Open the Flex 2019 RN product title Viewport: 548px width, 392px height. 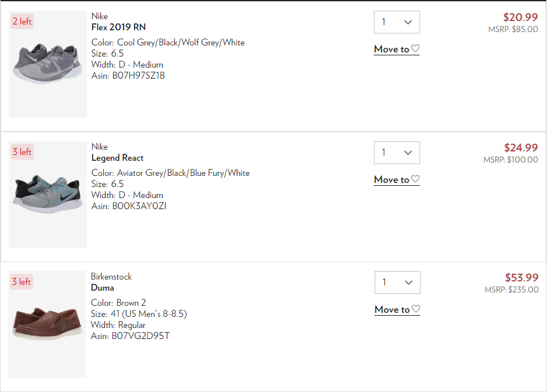(x=118, y=27)
